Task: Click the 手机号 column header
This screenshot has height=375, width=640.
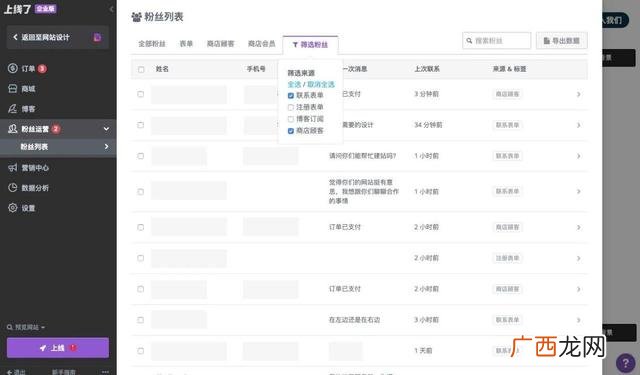Action: [256, 69]
